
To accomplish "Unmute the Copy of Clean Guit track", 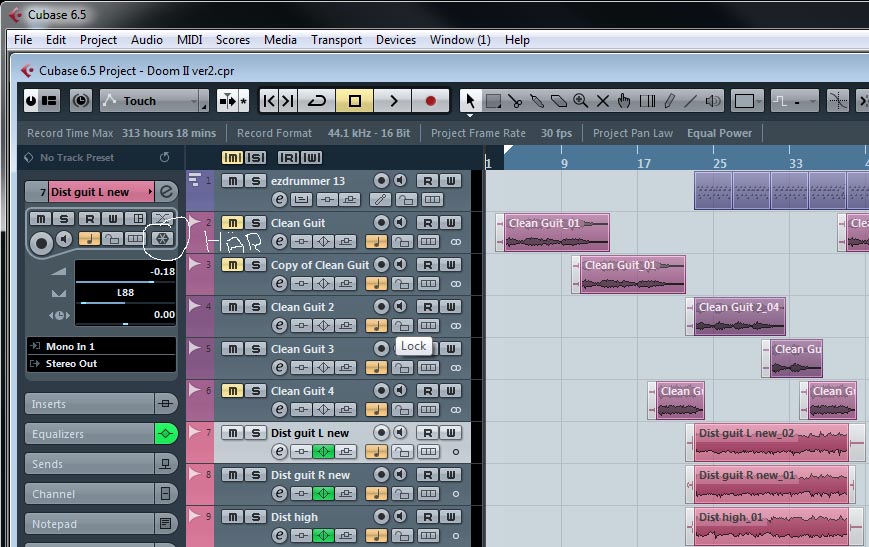I will (233, 265).
